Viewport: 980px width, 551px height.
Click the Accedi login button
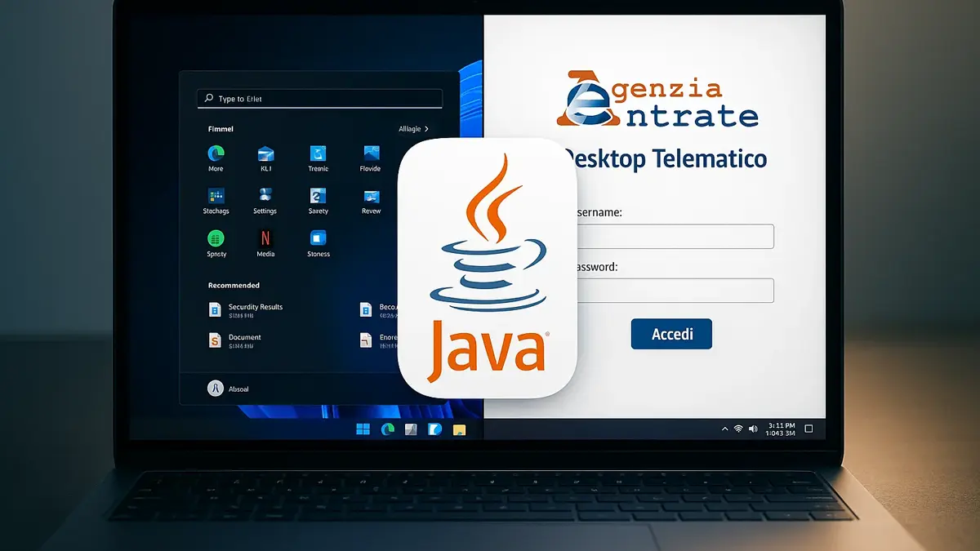click(672, 334)
